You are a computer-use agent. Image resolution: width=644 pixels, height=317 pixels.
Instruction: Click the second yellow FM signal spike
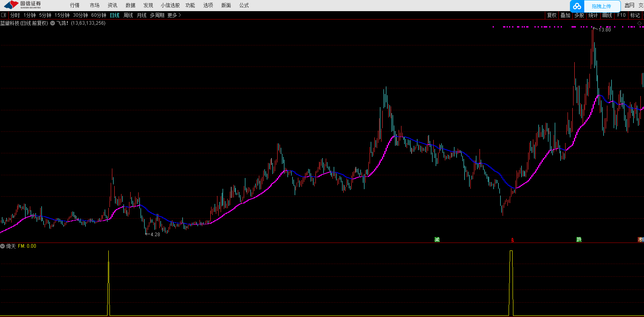(511, 283)
